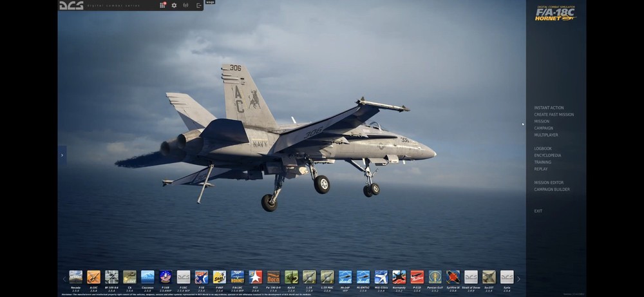Select the CA Combined Arms module icon

(x=130, y=277)
